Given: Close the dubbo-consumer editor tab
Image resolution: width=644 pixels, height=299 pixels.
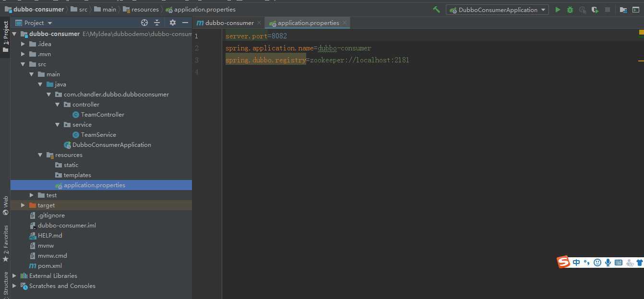Looking at the screenshot, I should tap(259, 23).
